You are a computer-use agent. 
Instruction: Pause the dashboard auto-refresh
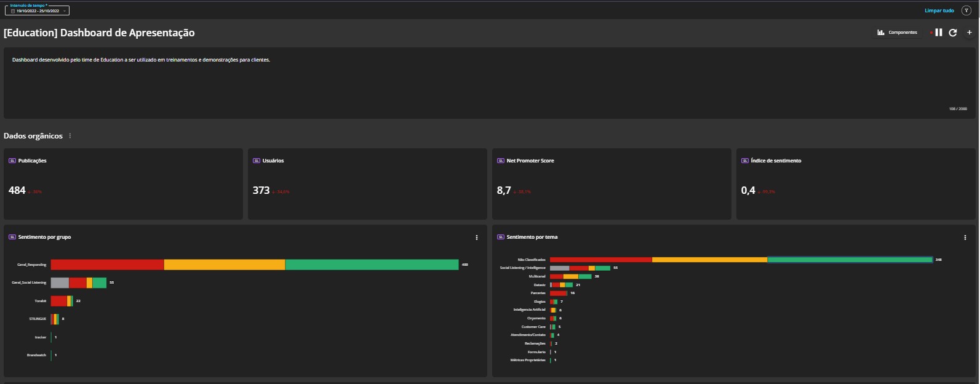(939, 33)
